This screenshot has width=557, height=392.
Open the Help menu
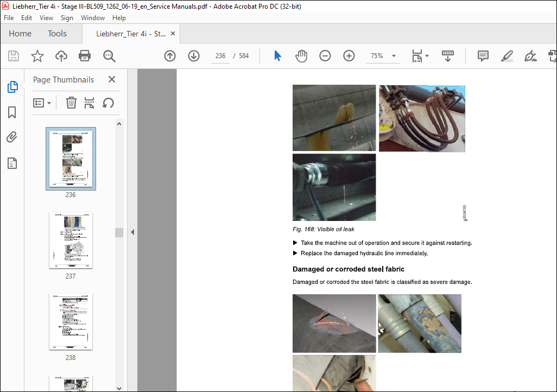119,18
